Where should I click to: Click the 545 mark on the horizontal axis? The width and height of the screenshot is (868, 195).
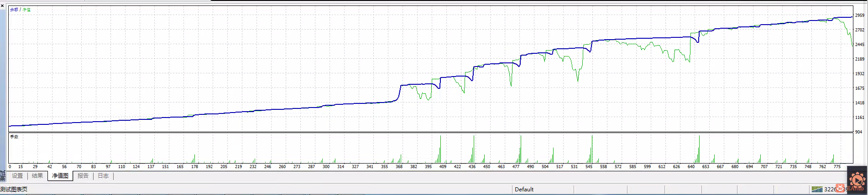click(589, 167)
